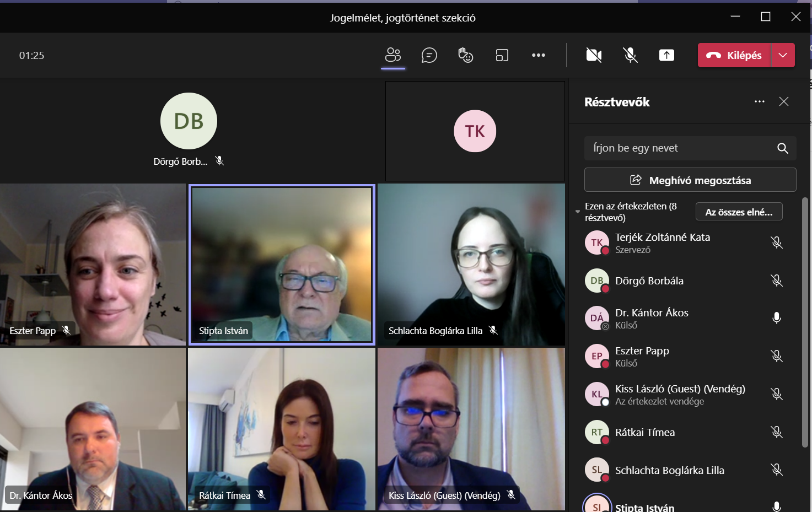Click Meghívó megosztása button
Viewport: 812px width, 512px height.
[690, 180]
